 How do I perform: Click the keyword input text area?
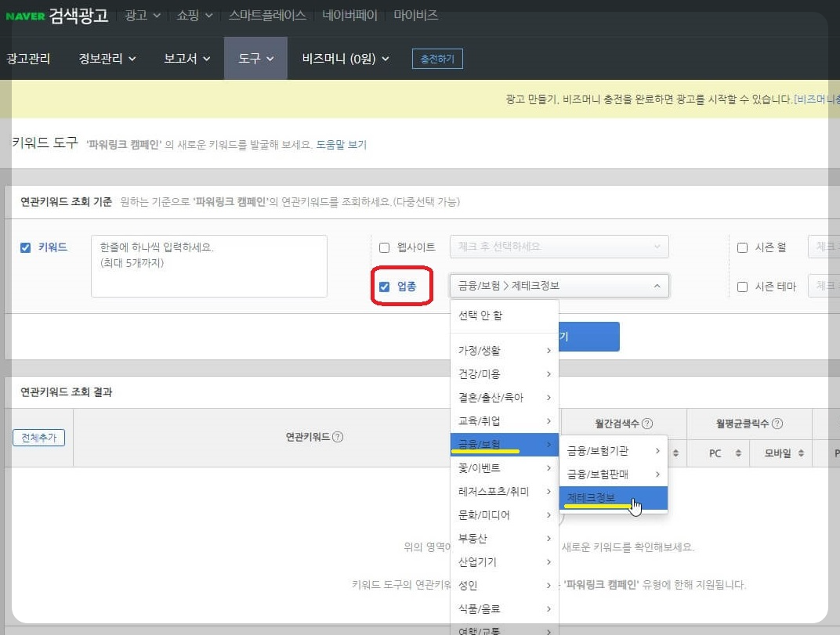point(209,266)
